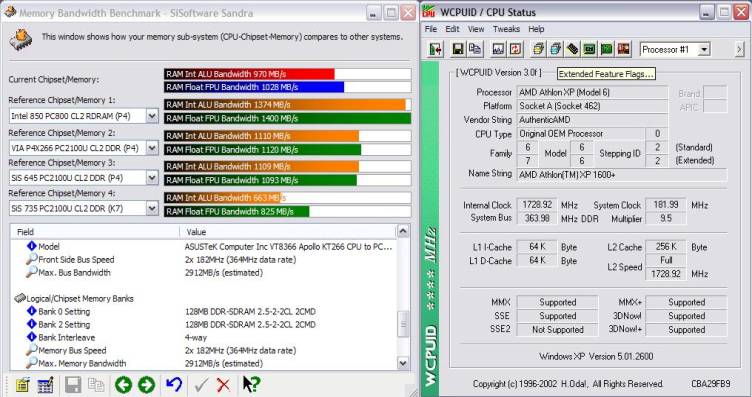Click the What's This help cursor icon
The height and width of the screenshot is (397, 752).
pos(251,385)
